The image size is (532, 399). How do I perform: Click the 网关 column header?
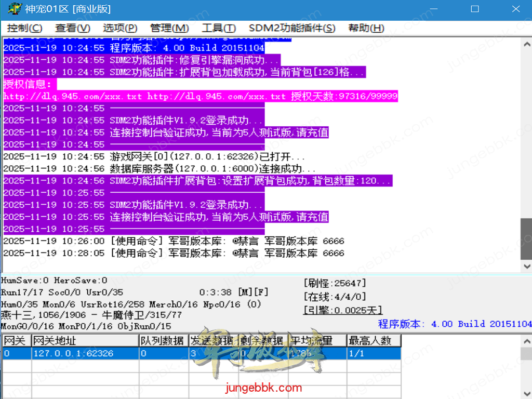coord(16,341)
